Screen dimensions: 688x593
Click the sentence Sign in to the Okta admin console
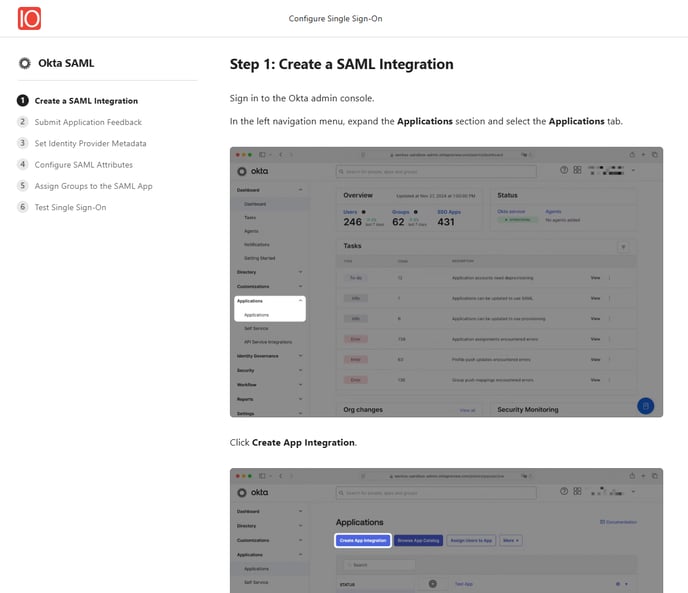[x=302, y=98]
